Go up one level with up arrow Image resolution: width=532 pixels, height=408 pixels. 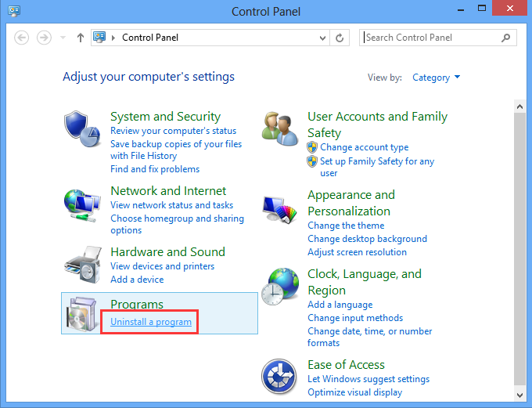pos(81,38)
